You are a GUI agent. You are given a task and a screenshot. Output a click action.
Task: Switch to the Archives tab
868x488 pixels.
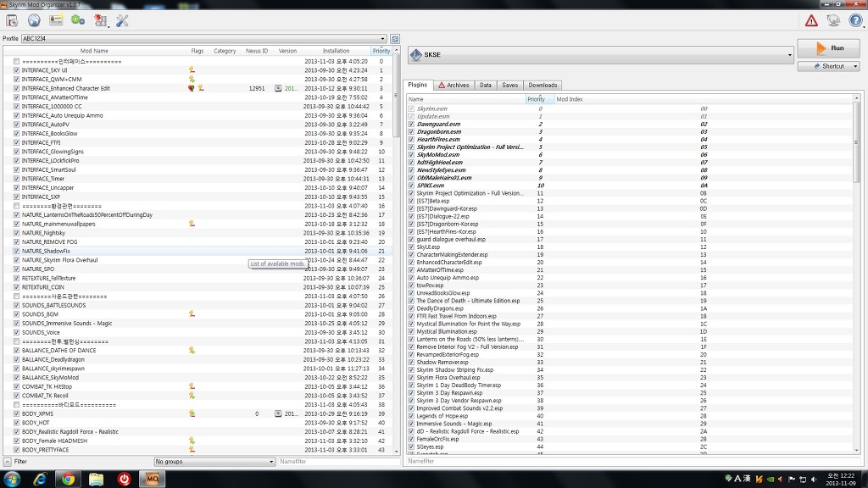pos(453,86)
